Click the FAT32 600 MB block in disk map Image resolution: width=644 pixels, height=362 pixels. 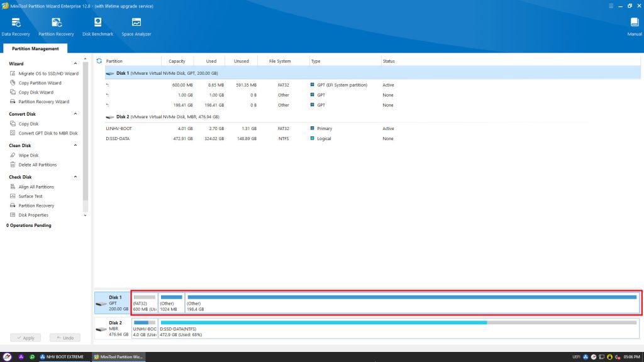pyautogui.click(x=145, y=303)
